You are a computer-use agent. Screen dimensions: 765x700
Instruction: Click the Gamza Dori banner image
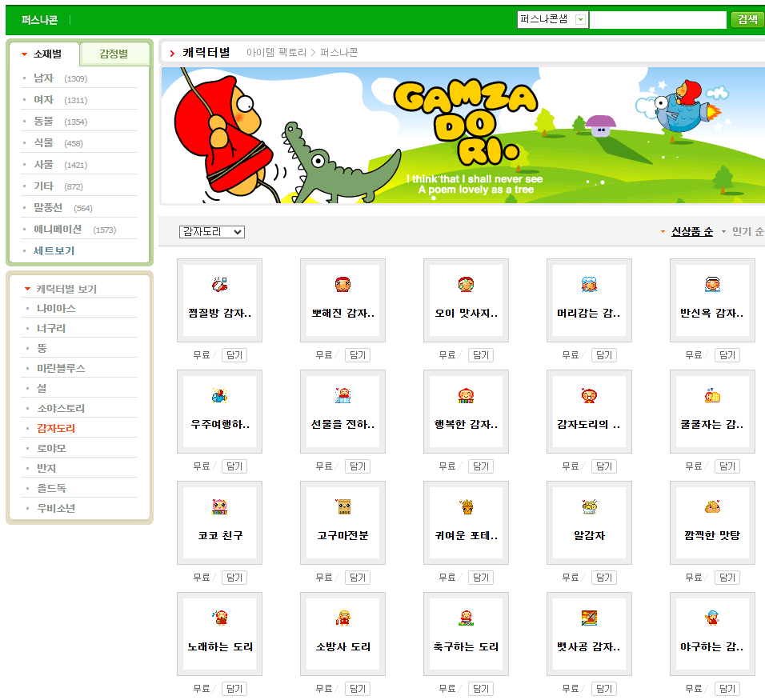tap(463, 135)
